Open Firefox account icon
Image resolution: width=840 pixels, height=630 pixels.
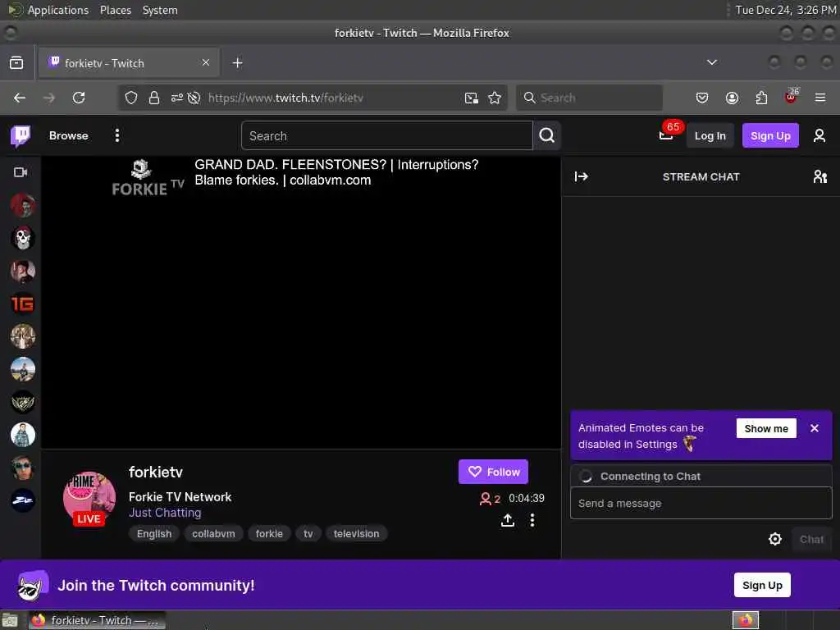[732, 98]
